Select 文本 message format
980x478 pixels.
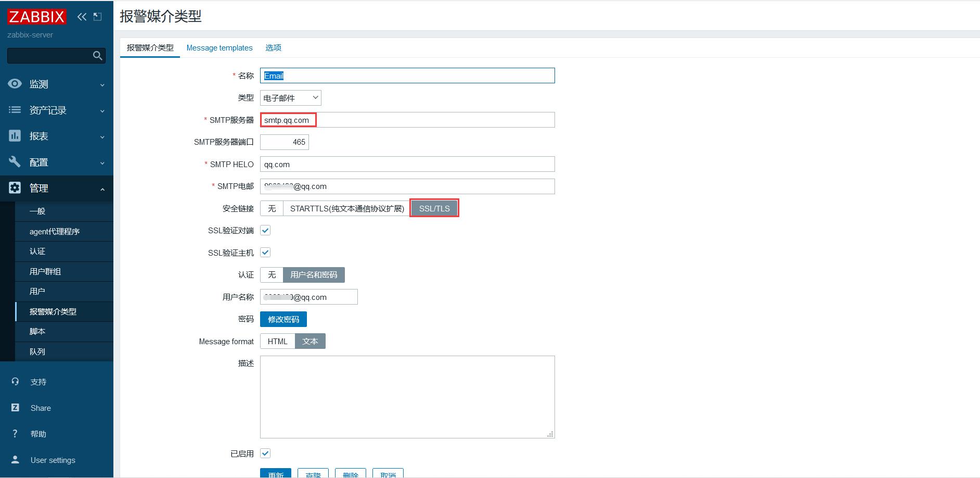310,341
